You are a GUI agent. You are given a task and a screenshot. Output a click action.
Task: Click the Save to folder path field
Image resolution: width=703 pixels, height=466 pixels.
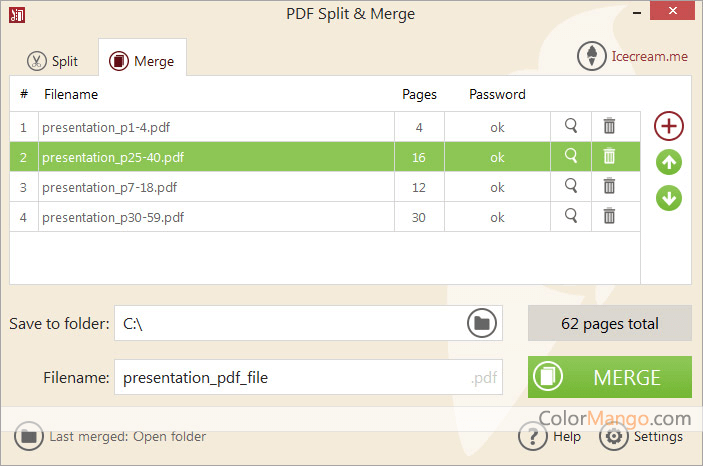pyautogui.click(x=288, y=323)
